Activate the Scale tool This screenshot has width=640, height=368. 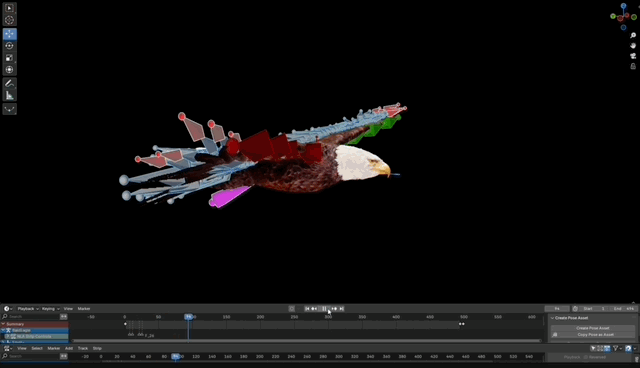9,58
